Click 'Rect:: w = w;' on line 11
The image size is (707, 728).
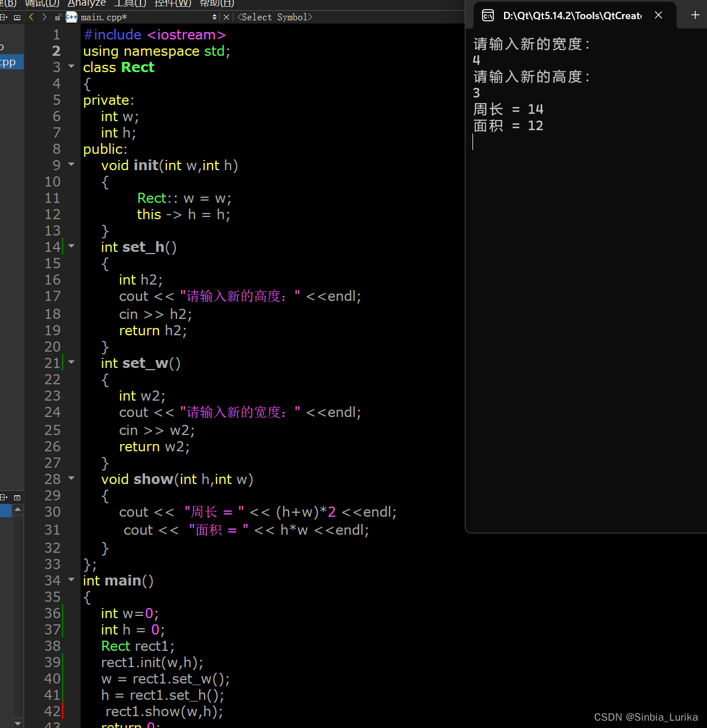point(184,198)
